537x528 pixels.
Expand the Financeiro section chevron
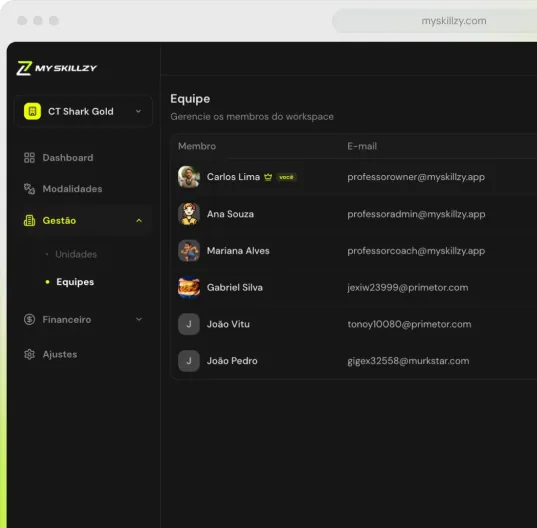(139, 319)
